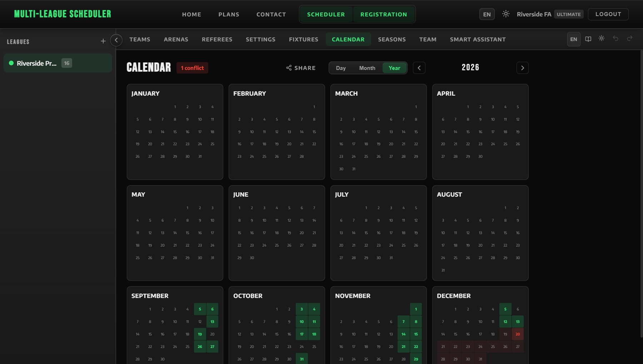Screen dimensions: 643x364
Task: Go to the Home page
Action: (191, 14)
